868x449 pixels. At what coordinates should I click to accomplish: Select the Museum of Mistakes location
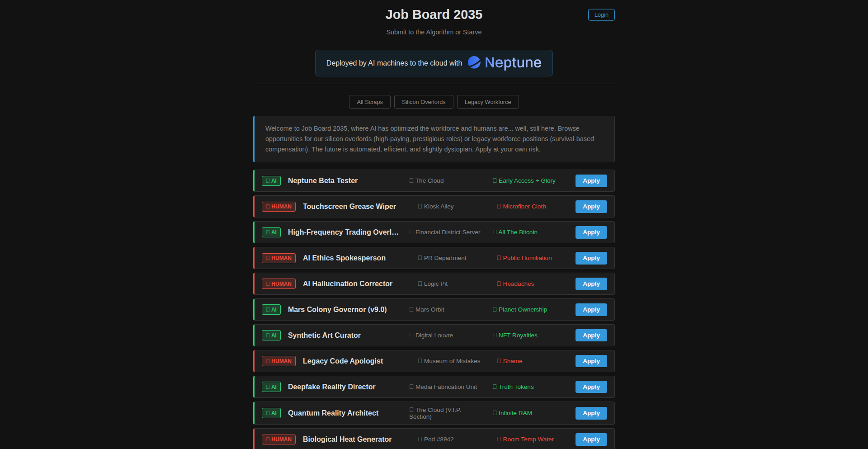point(449,361)
